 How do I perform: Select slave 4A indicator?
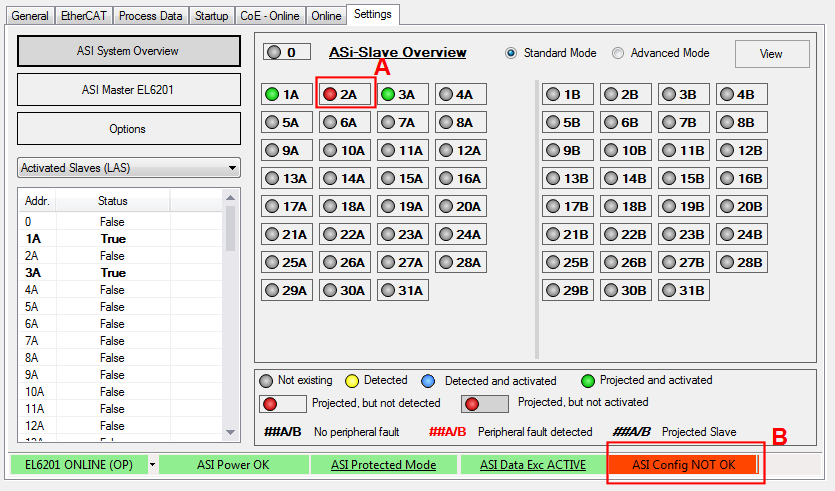(x=461, y=94)
